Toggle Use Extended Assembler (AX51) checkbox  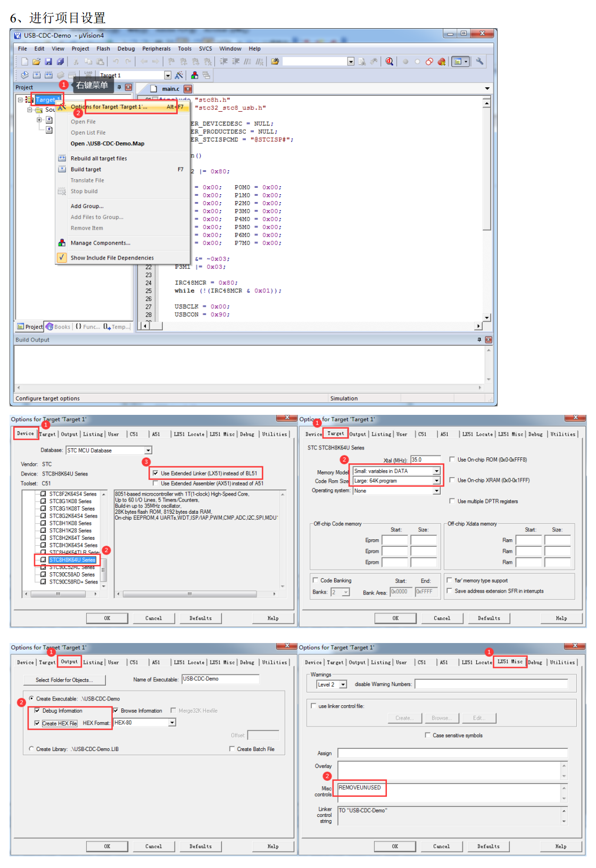point(155,483)
